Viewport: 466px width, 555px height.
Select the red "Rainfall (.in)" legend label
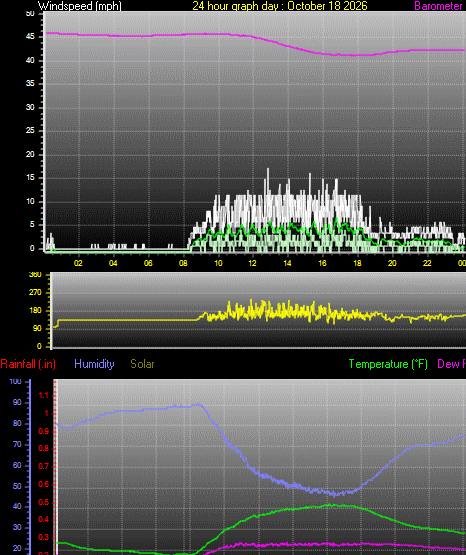tap(28, 364)
